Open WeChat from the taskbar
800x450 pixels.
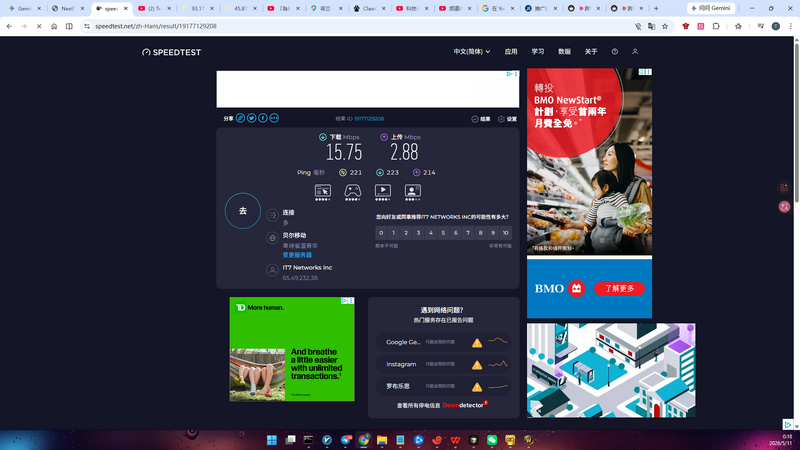point(492,440)
